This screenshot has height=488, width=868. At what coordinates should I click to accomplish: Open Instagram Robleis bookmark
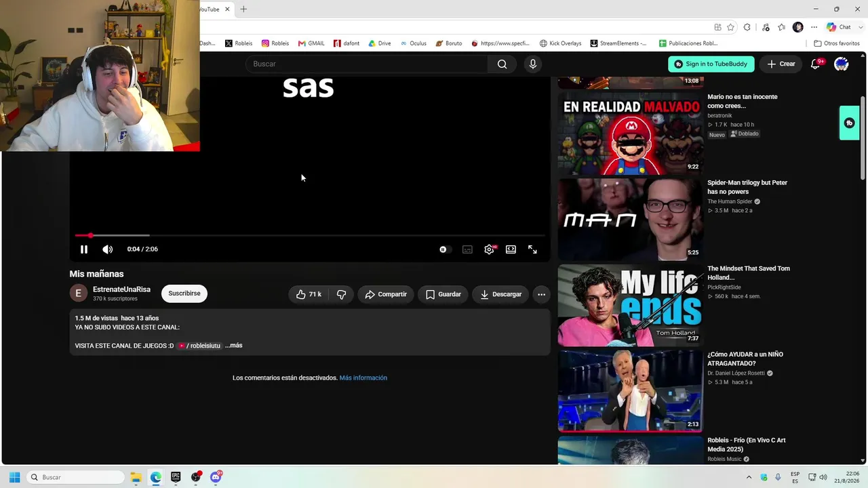[275, 43]
